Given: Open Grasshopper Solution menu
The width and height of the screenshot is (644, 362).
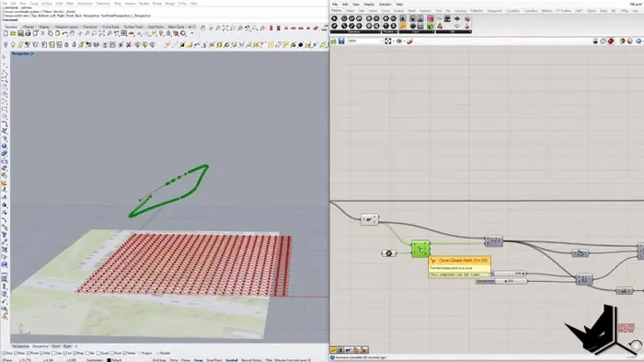Looking at the screenshot, I should coord(385,4).
